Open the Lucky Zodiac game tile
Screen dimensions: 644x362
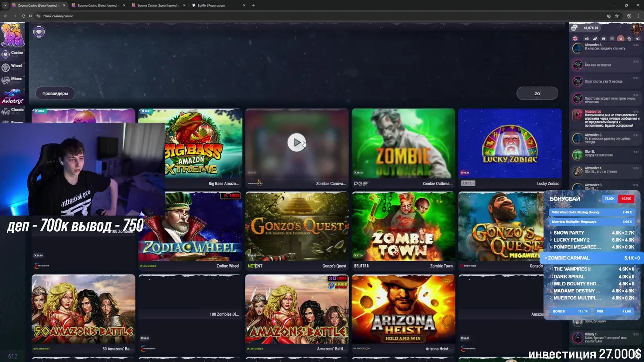[510, 148]
